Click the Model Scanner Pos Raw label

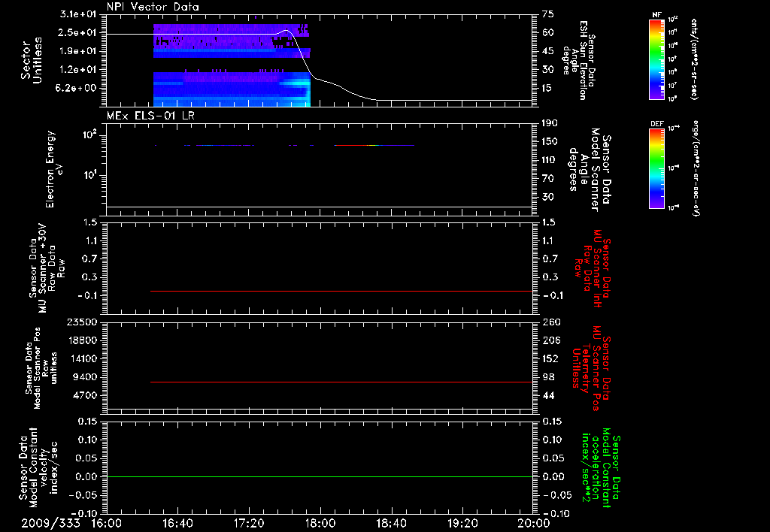[41, 368]
